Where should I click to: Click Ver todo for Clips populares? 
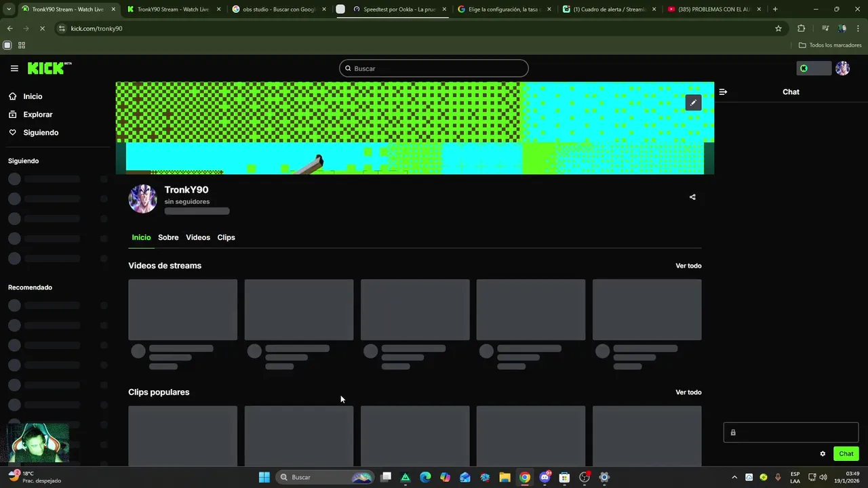click(x=688, y=392)
